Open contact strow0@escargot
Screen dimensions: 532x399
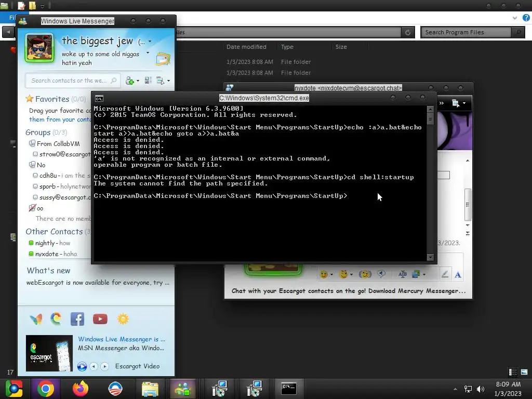click(62, 154)
